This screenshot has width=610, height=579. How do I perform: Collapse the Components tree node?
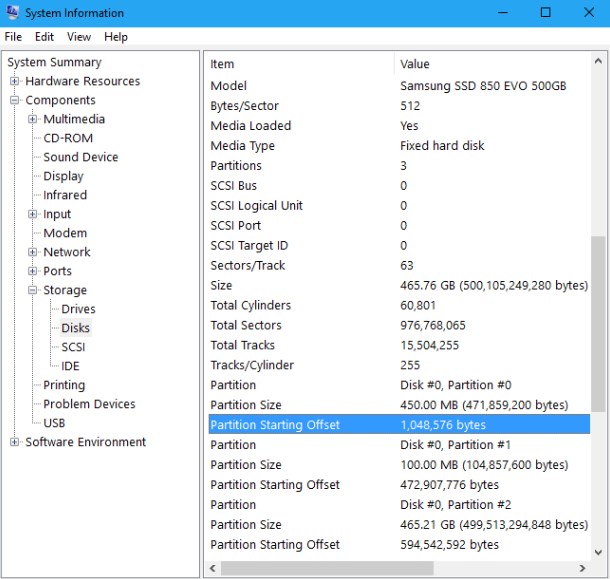[14, 100]
